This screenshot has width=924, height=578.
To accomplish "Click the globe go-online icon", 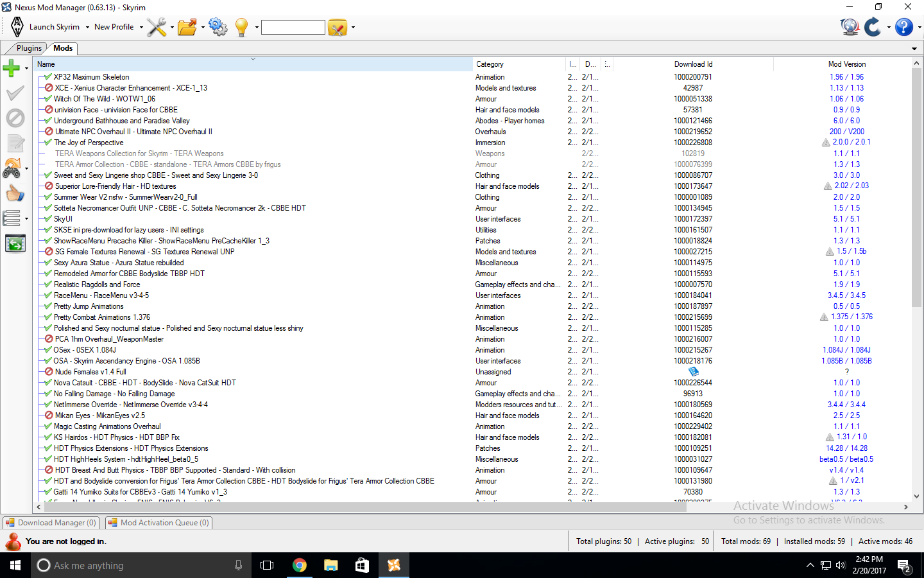I will tap(850, 27).
